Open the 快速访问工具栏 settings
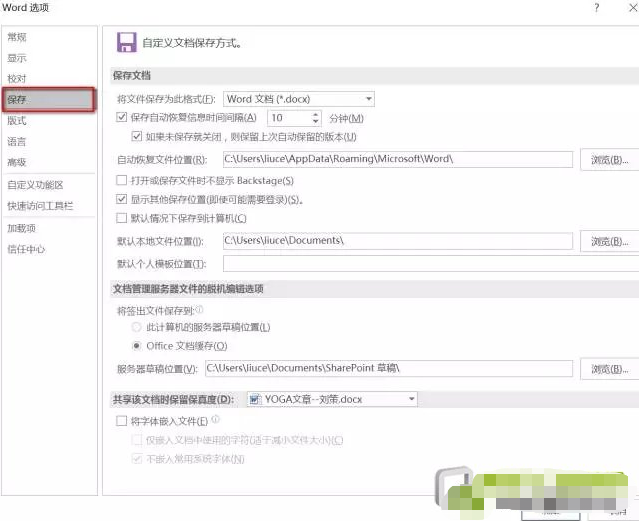The height and width of the screenshot is (521, 642). point(40,206)
